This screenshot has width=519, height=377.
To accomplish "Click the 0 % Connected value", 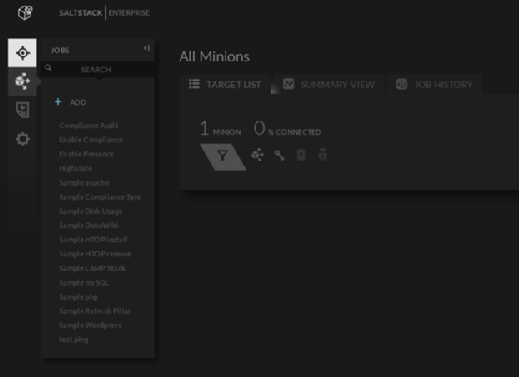I will (287, 129).
